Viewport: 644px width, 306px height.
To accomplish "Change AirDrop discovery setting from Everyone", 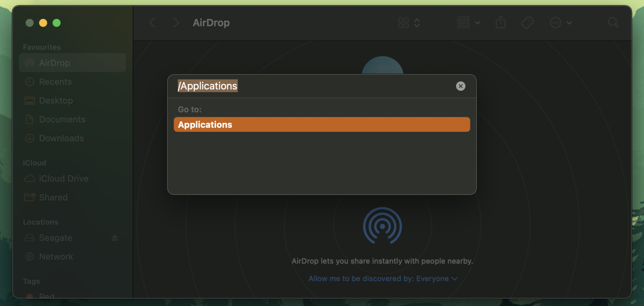I will (x=383, y=279).
